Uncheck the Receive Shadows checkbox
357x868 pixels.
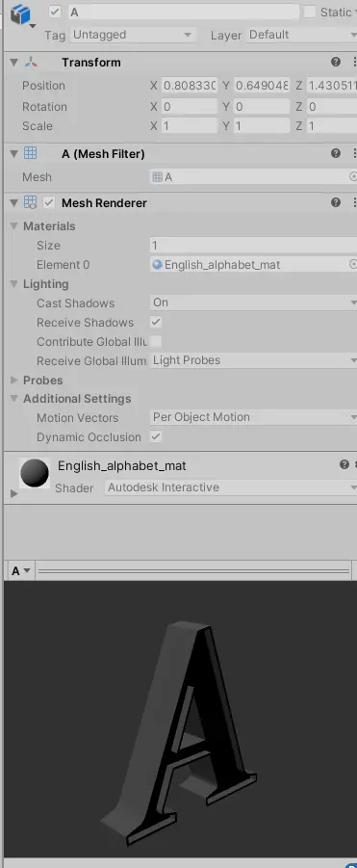156,322
